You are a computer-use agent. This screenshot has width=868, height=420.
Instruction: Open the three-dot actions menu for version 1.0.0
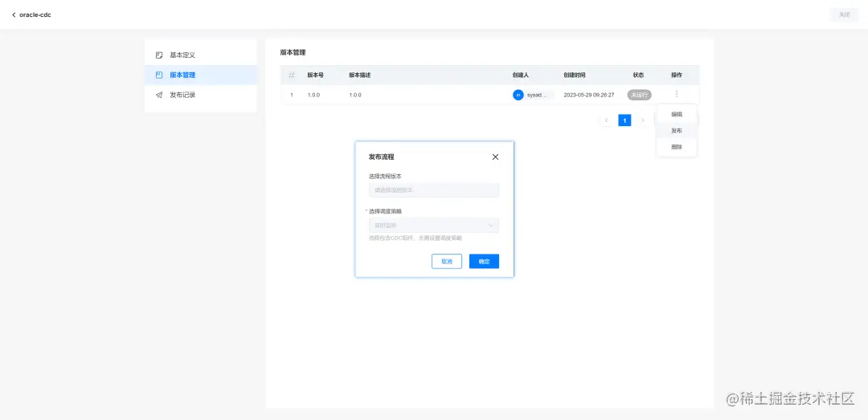[677, 95]
